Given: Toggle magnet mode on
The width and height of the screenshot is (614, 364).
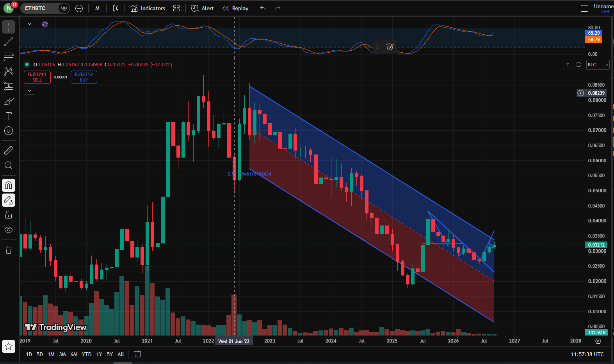Looking at the screenshot, I should click(9, 185).
